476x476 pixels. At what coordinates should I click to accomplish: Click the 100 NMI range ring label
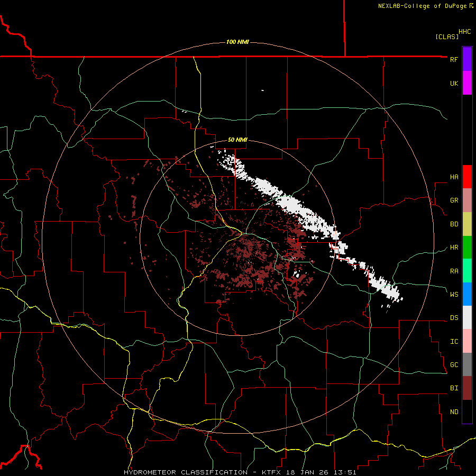tap(237, 42)
